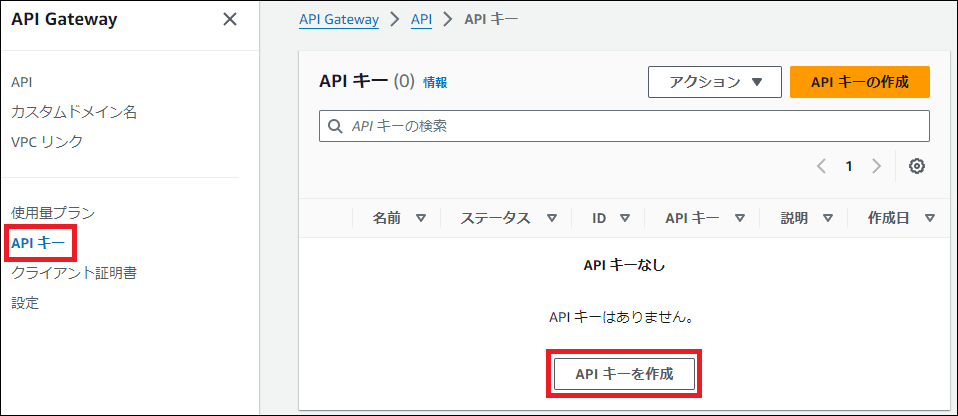Image resolution: width=958 pixels, height=416 pixels.
Task: Click orange API キーの作成 button
Action: 859,82
